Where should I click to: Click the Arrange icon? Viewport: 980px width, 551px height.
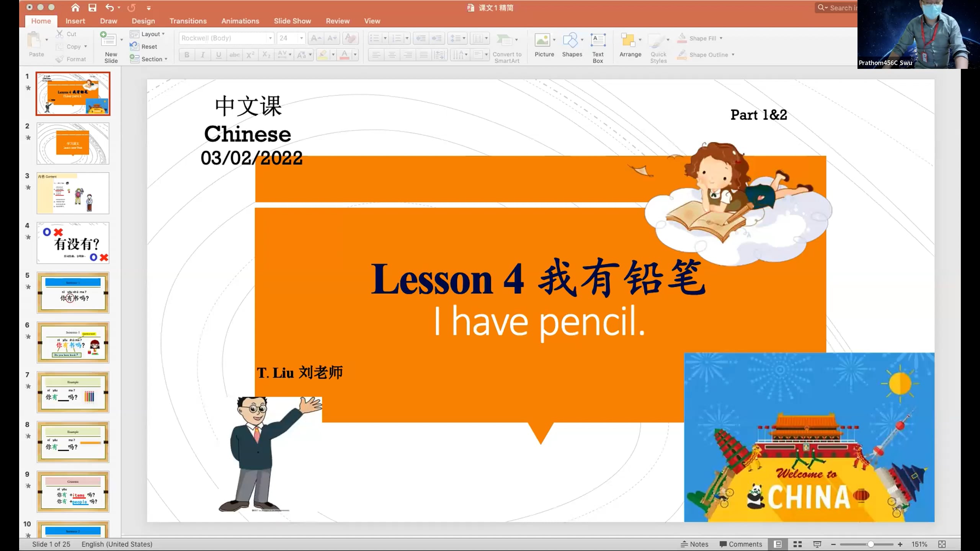tap(628, 40)
